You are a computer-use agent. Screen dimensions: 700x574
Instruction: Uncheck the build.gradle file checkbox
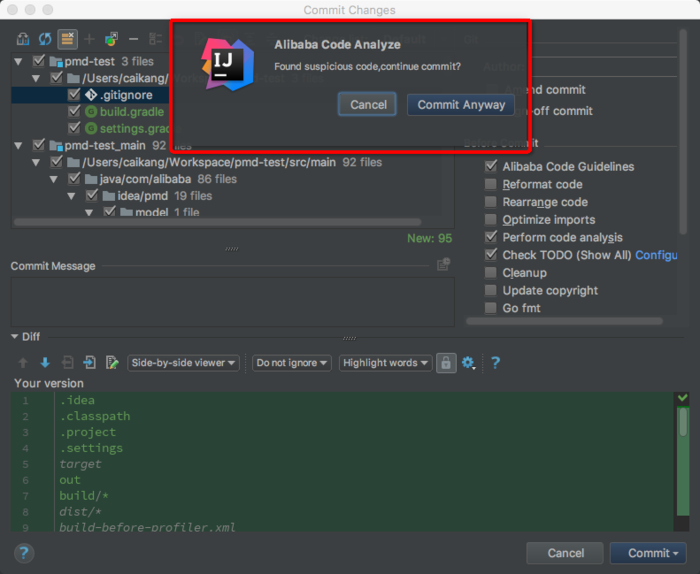pos(74,112)
